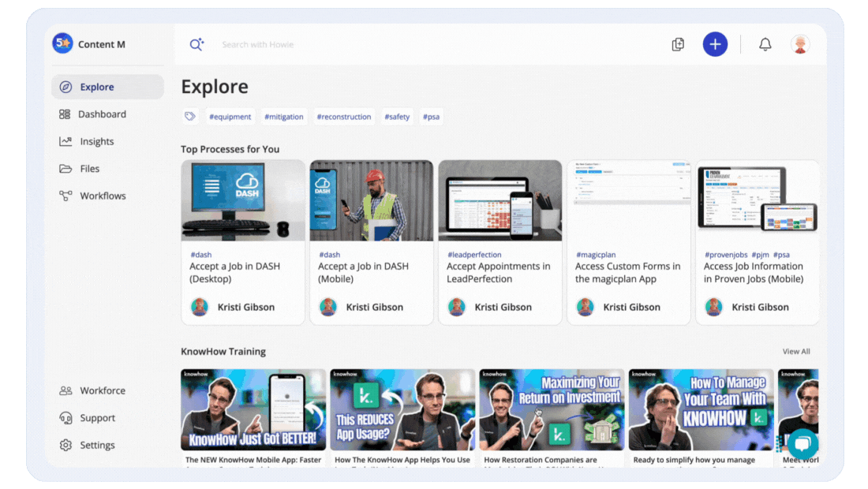Click the Content M workspace logo
The image size is (868, 489).
tap(62, 43)
